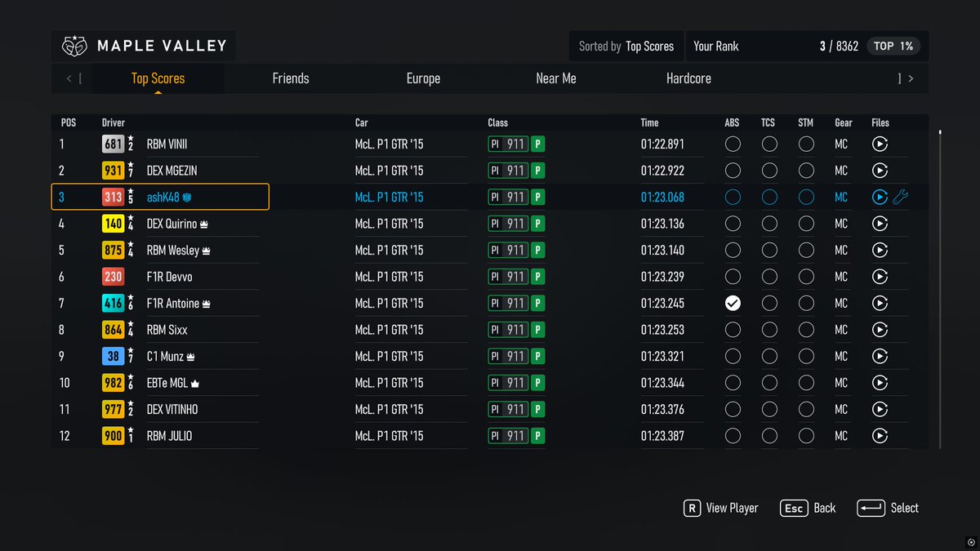Click the Esc Back button
Viewport: 980px width, 551px height.
808,508
